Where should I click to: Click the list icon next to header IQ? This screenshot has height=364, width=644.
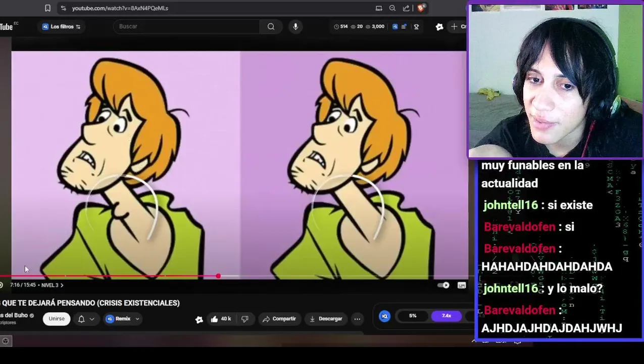pos(404,26)
